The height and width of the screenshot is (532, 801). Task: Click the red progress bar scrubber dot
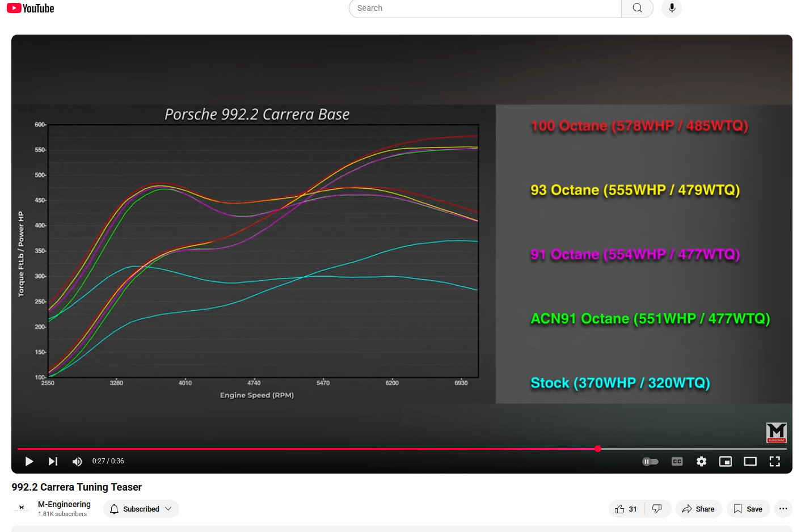click(x=598, y=449)
